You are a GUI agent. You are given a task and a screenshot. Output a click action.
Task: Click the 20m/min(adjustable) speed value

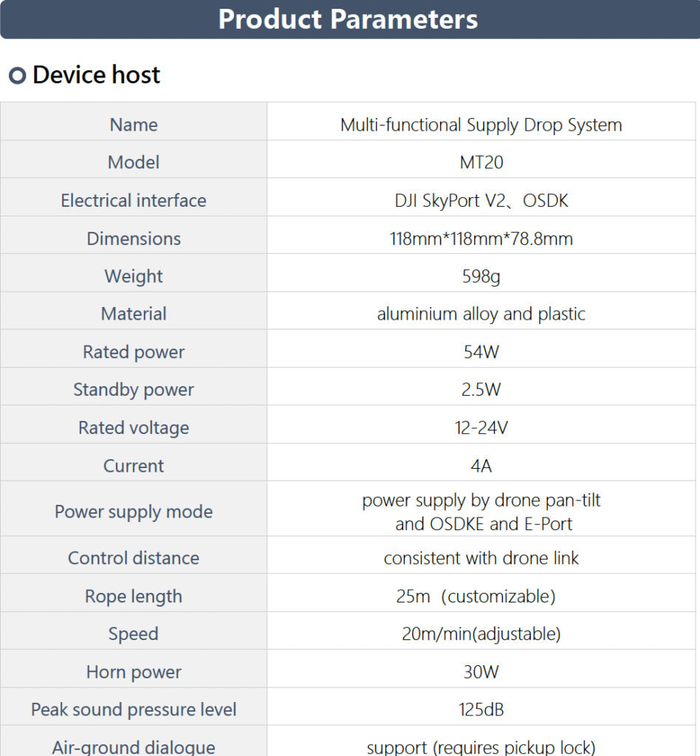tap(481, 634)
